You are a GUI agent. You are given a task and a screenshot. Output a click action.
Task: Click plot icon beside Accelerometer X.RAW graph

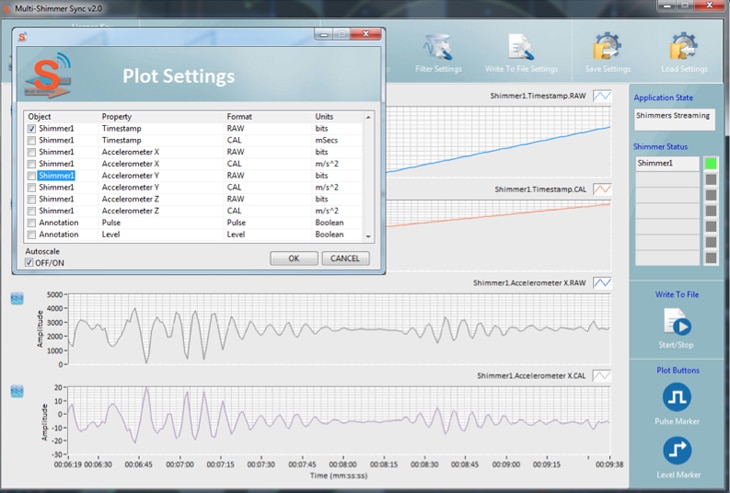tap(17, 298)
